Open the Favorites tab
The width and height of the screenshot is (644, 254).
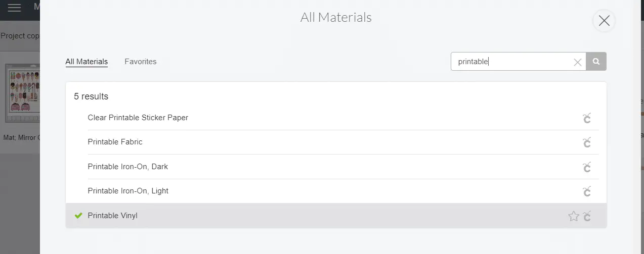[x=141, y=62]
